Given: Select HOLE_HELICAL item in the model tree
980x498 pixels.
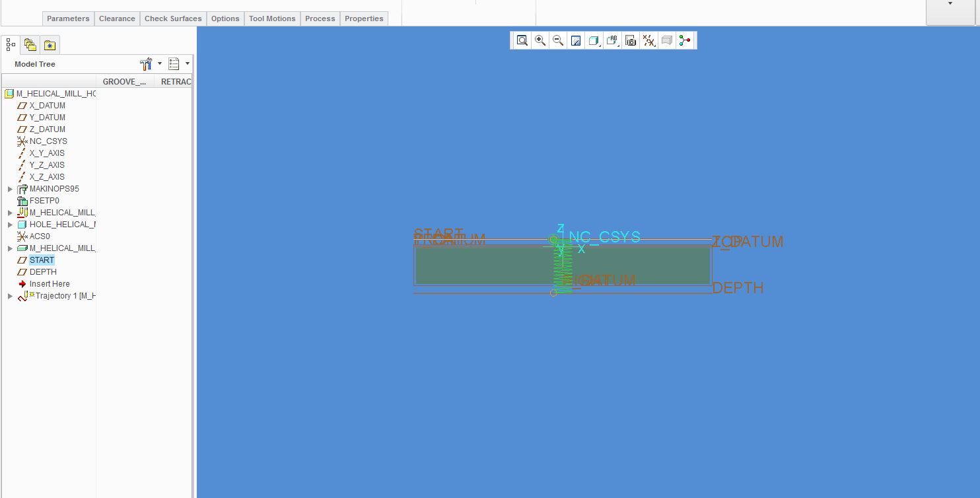Looking at the screenshot, I should (x=62, y=225).
